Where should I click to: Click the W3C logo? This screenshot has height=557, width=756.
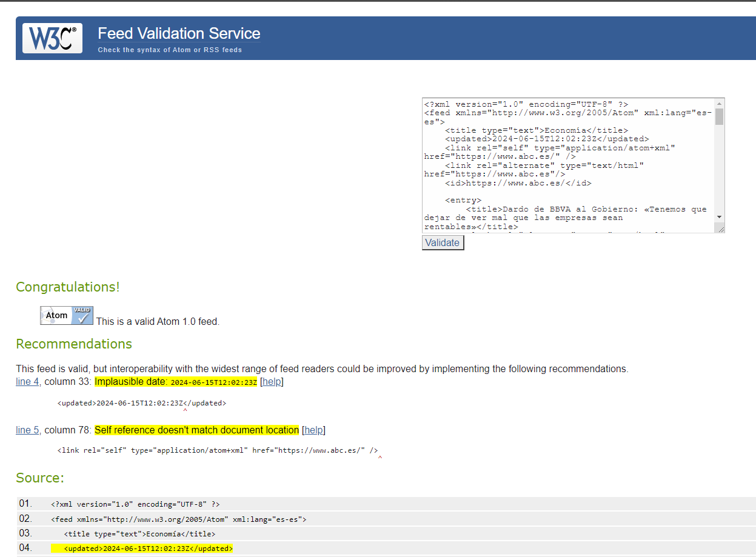(52, 38)
